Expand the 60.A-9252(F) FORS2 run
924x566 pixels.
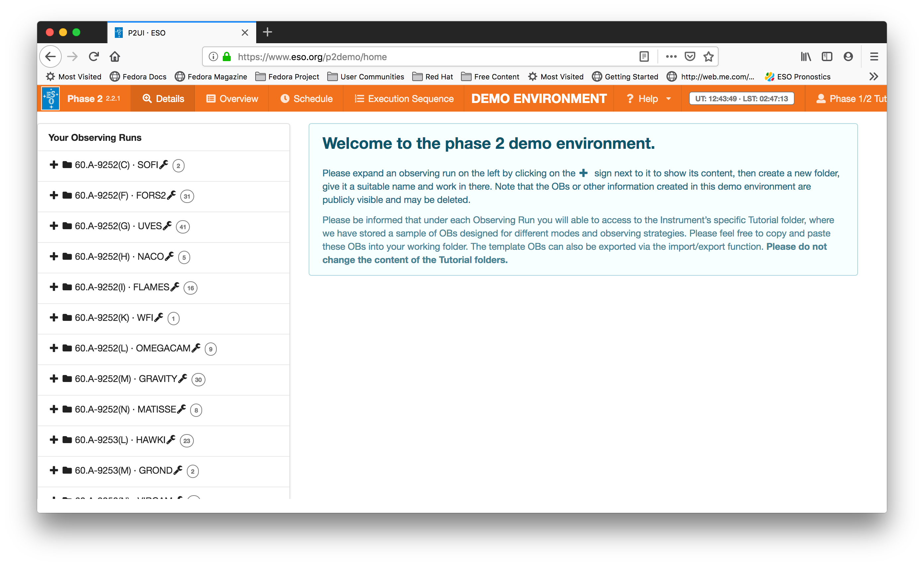click(x=54, y=195)
